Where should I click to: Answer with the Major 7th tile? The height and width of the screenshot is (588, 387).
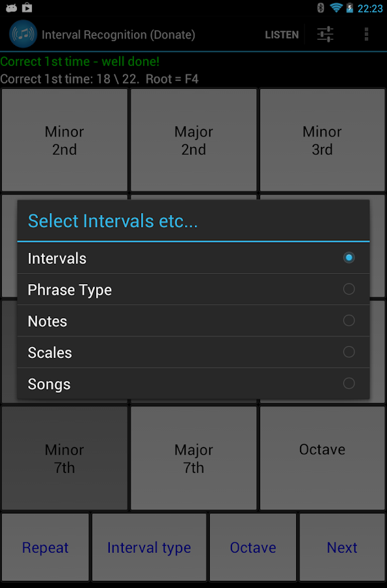(193, 458)
